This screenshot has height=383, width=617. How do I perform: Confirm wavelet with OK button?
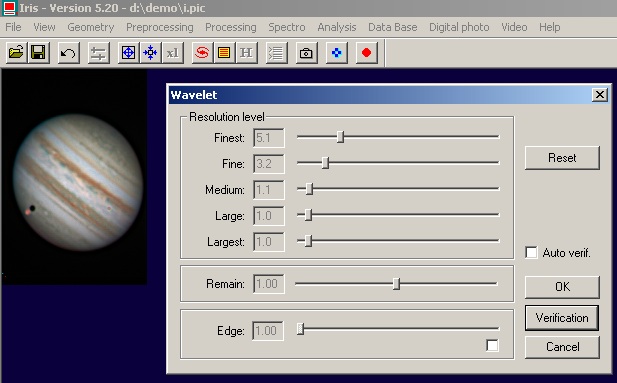(x=562, y=287)
